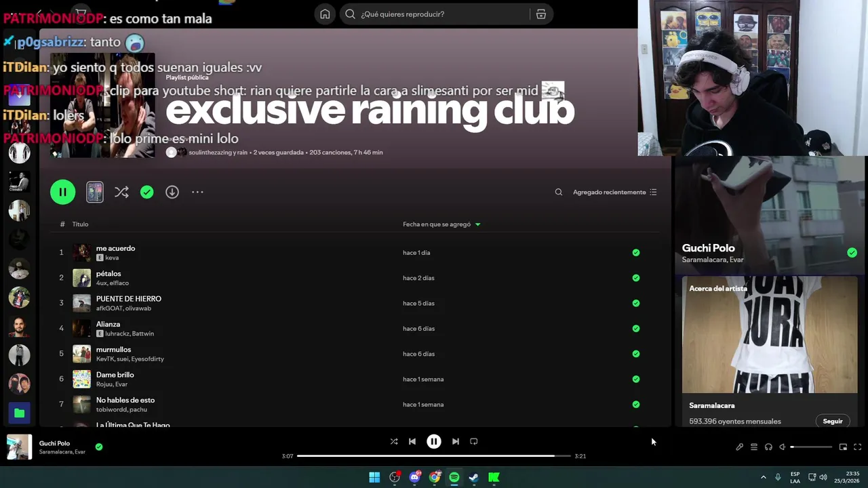Image resolution: width=868 pixels, height=488 pixels.
Task: Open the browse icon in search bar
Action: coord(541,14)
